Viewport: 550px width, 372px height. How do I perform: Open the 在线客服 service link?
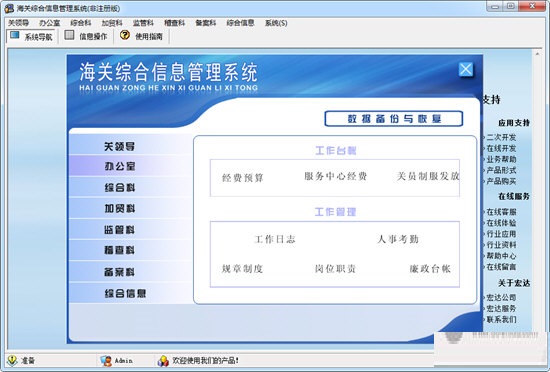click(x=501, y=212)
